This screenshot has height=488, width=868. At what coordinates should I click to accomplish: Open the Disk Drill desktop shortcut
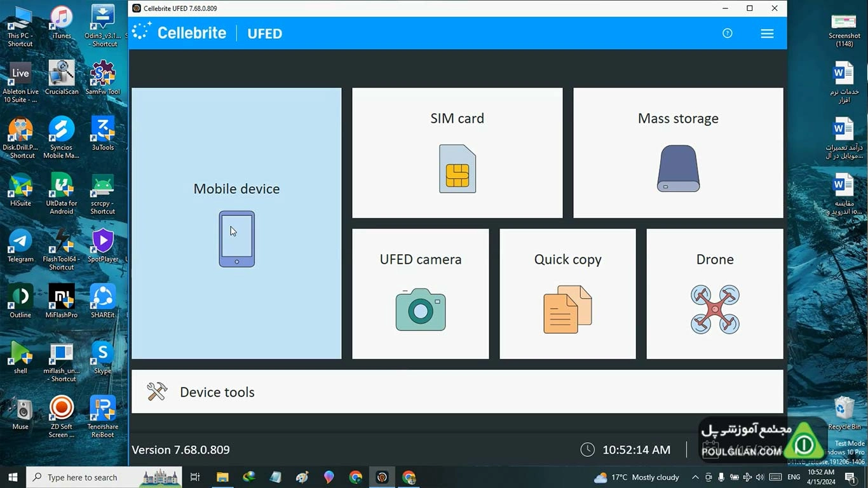click(20, 138)
